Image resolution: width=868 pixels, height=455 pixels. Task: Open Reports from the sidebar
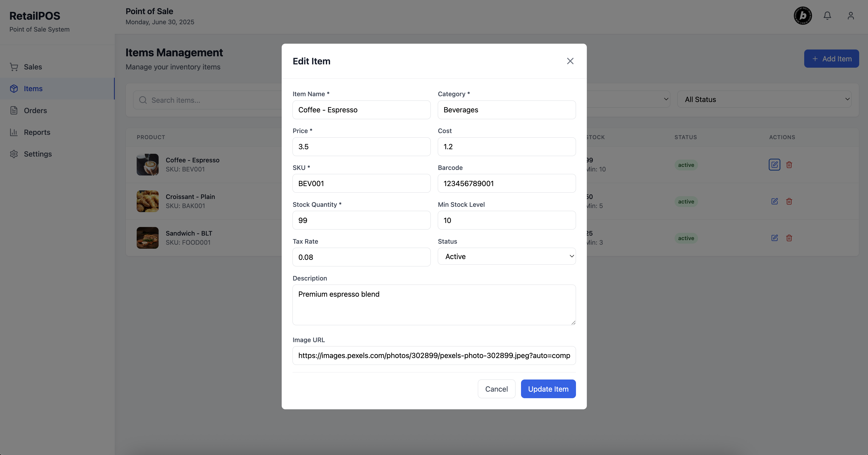pos(37,132)
